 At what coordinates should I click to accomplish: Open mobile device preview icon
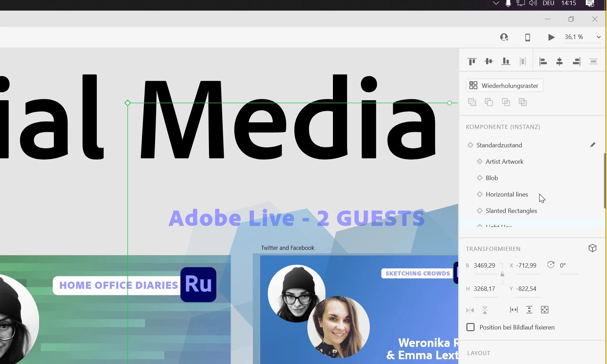(x=528, y=37)
